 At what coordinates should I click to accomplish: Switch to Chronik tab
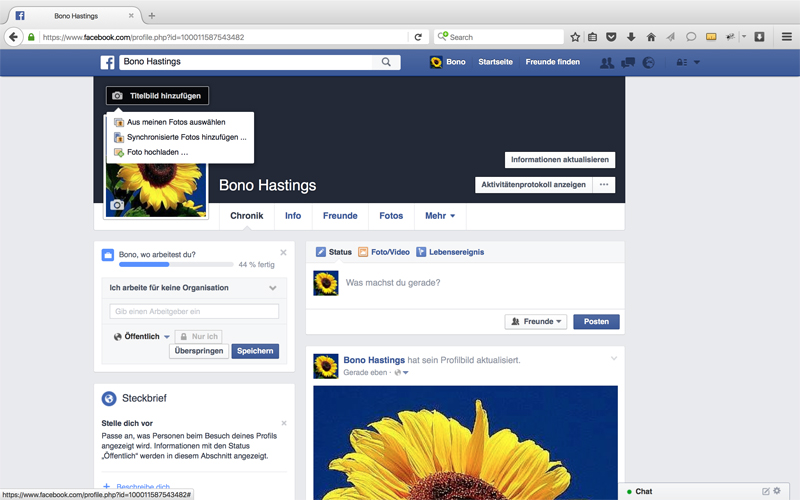point(246,216)
